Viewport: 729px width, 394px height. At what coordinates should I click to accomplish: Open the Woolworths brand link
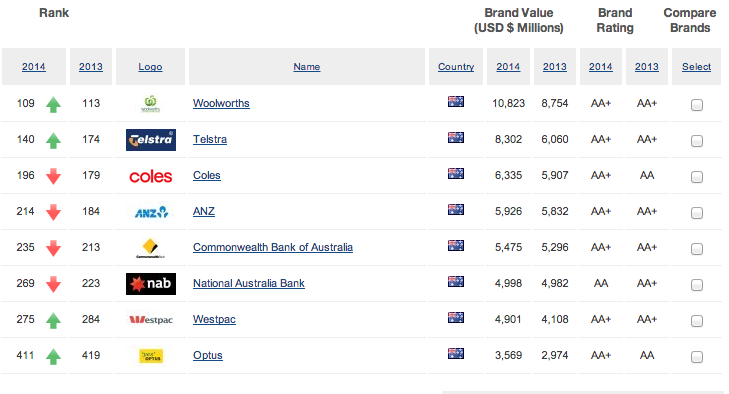tap(221, 103)
